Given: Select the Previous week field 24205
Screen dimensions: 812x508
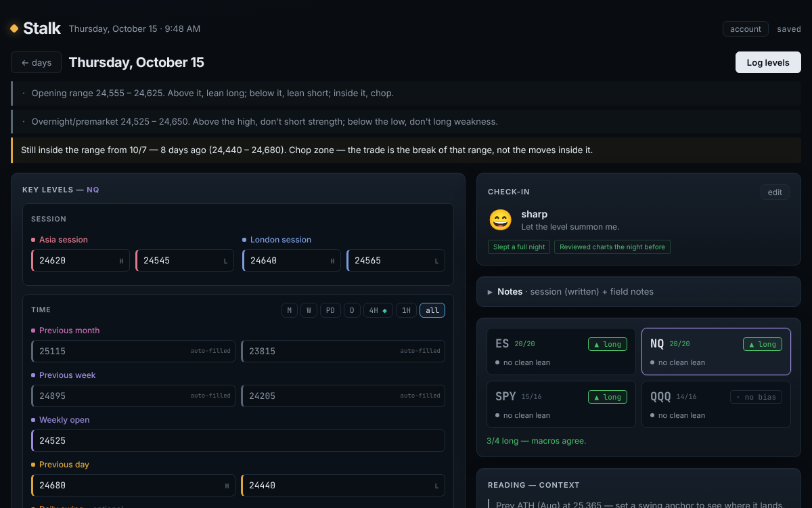Looking at the screenshot, I should (343, 396).
